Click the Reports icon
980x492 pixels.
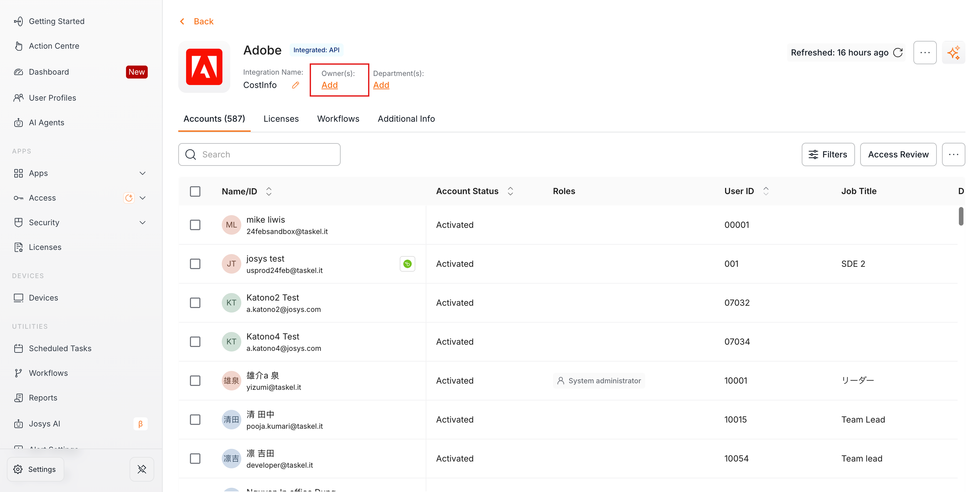[18, 398]
